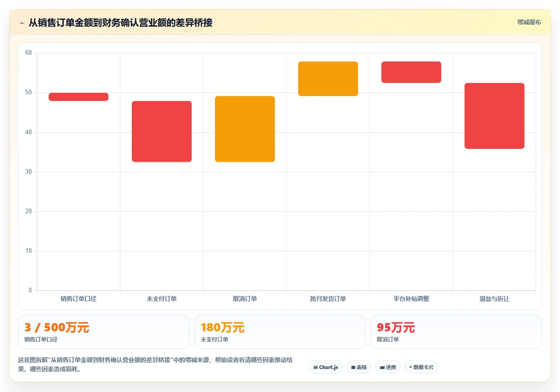Click x-axis label 销售订单口径
The image size is (560, 392).
tap(79, 299)
